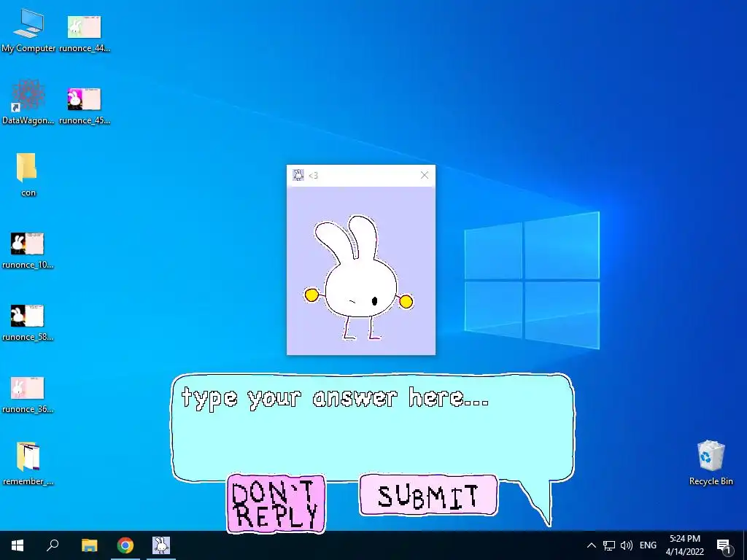Click the bunny character in the window
This screenshot has height=560, width=747.
[x=359, y=279]
